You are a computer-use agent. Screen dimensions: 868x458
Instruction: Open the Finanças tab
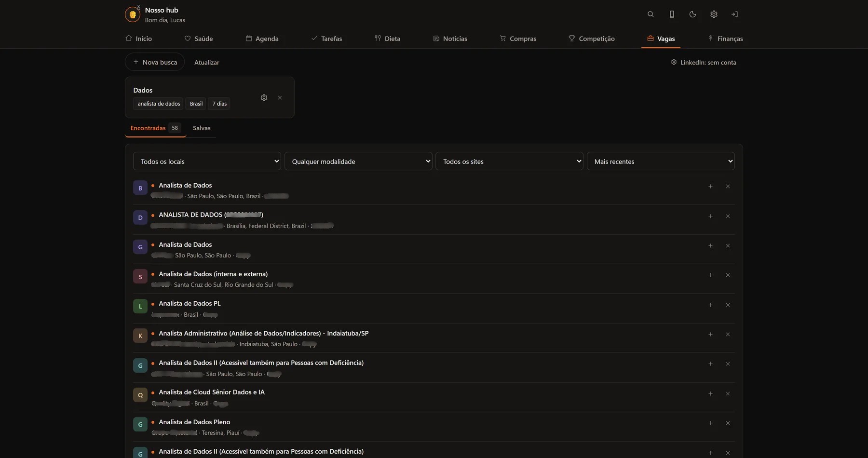725,39
